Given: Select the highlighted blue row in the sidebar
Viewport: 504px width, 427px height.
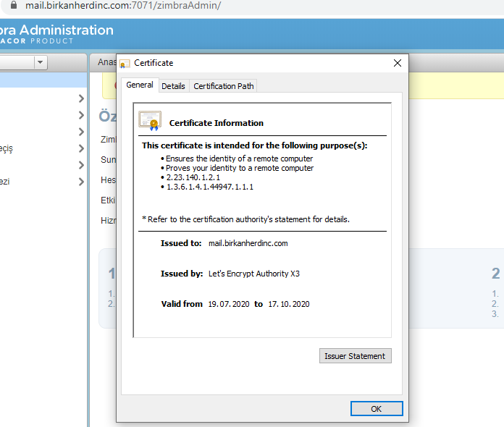Looking at the screenshot, I should click(x=43, y=80).
